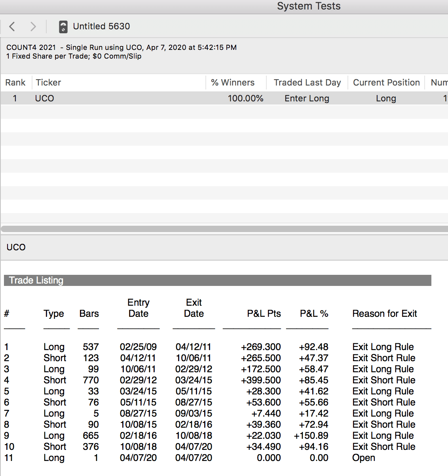This screenshot has width=448, height=476.
Task: Click the back navigation arrow
Action: click(12, 27)
